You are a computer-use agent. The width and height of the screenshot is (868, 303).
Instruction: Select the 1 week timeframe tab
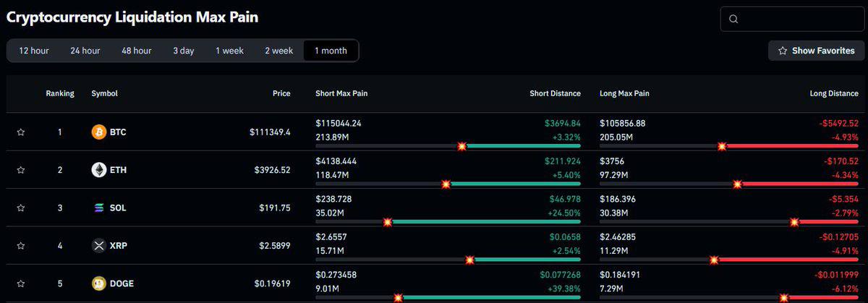point(229,51)
